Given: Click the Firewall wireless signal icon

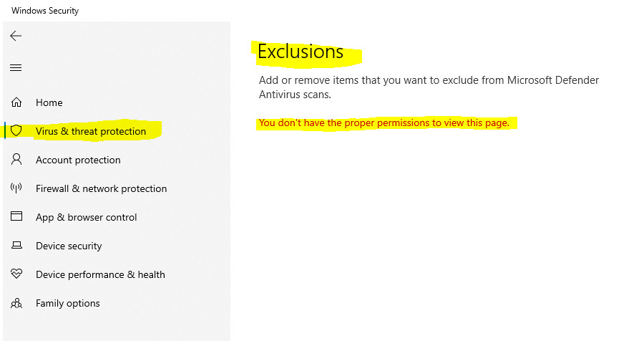Looking at the screenshot, I should (x=16, y=188).
